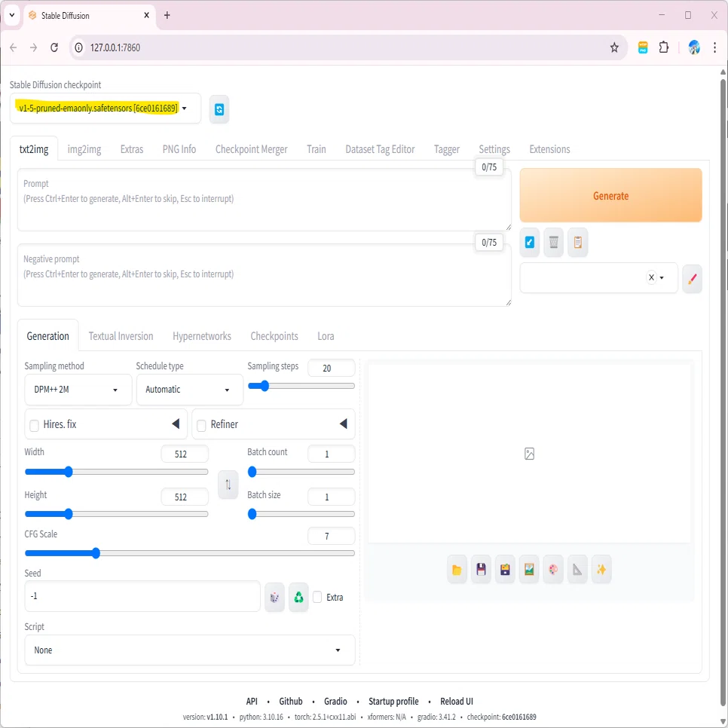Switch to Hypernetworks tab

coord(201,336)
